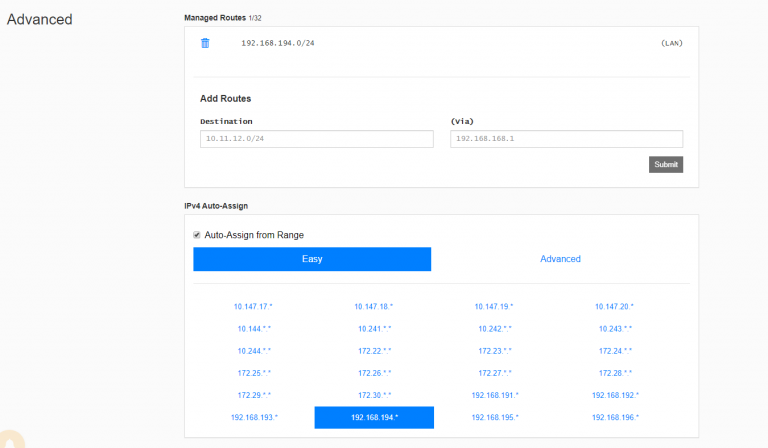This screenshot has width=768, height=448.
Task: Choose the 10.242.*.* range
Action: tap(494, 328)
